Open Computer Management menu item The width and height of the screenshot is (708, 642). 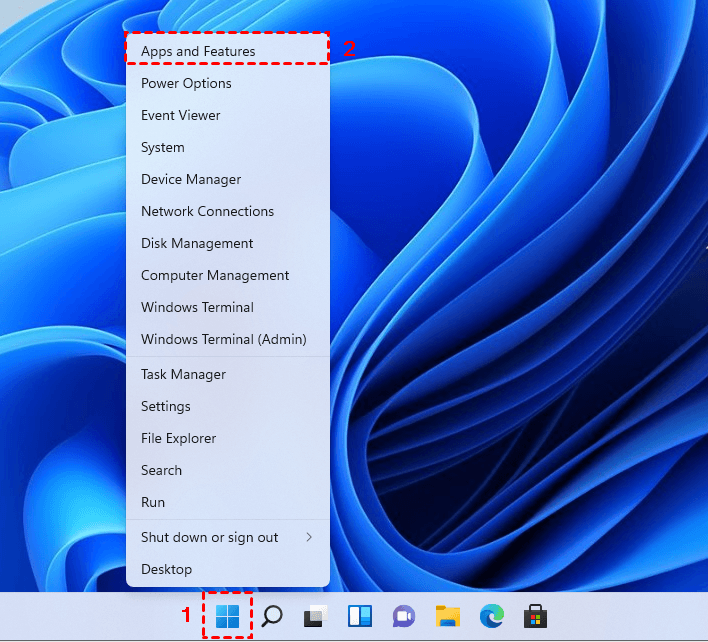point(215,275)
